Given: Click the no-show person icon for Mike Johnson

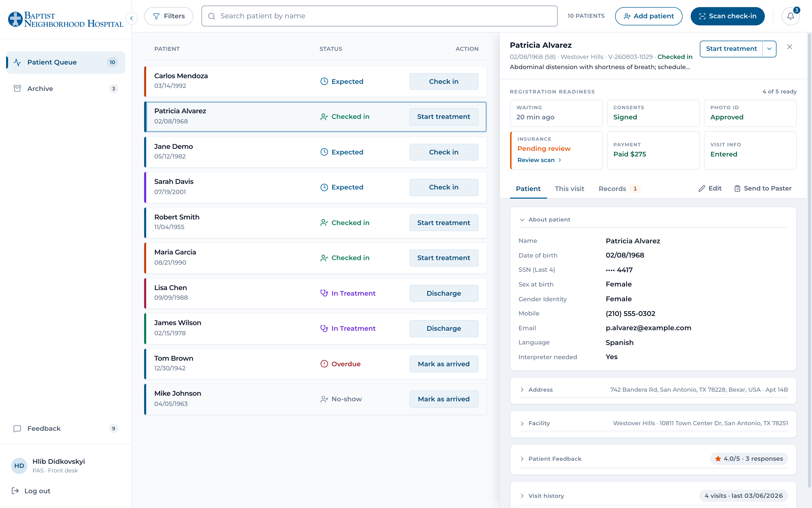Looking at the screenshot, I should tap(324, 399).
